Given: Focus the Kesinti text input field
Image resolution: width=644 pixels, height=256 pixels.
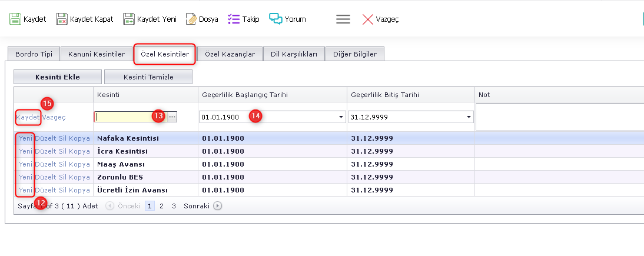Looking at the screenshot, I should point(130,117).
